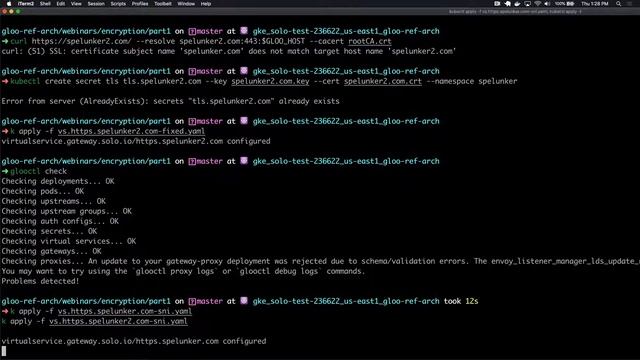Click the rootCA.crt file name
The height and width of the screenshot is (360, 640).
click(370, 41)
